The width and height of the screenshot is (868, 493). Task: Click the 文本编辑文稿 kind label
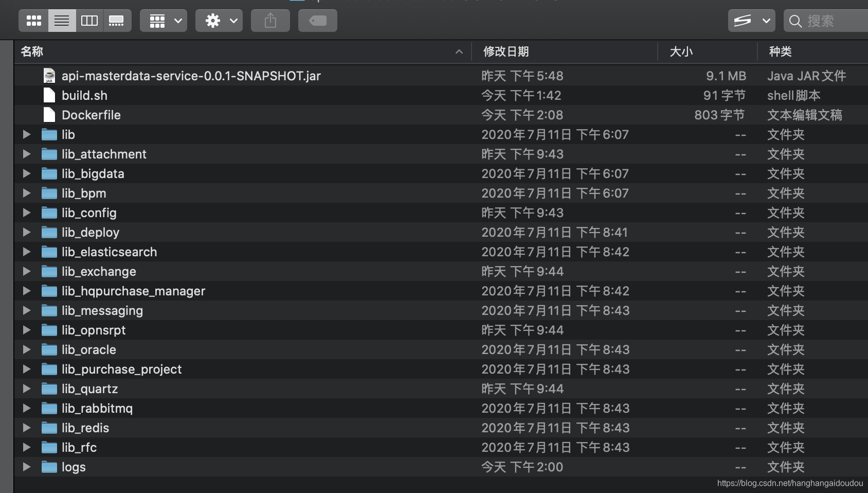(805, 115)
